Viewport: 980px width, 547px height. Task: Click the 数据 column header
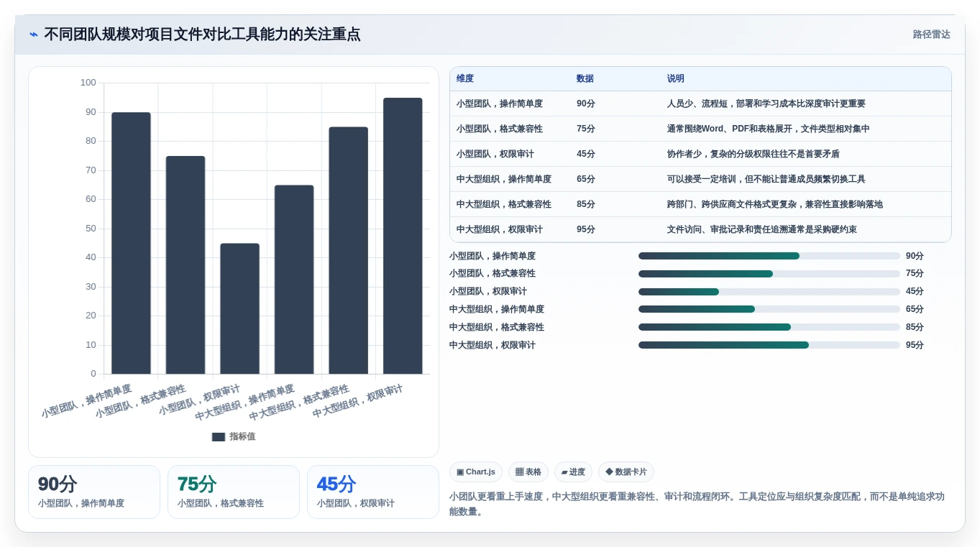585,78
